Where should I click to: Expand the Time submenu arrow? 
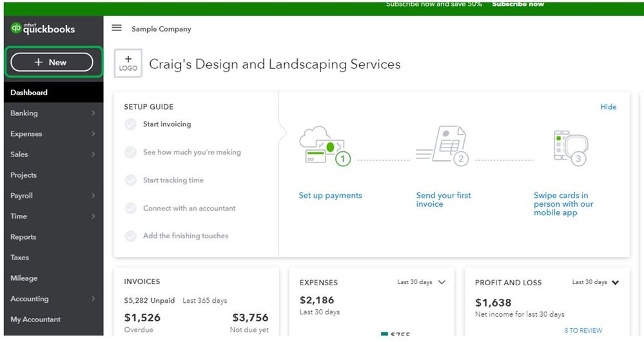[93, 216]
